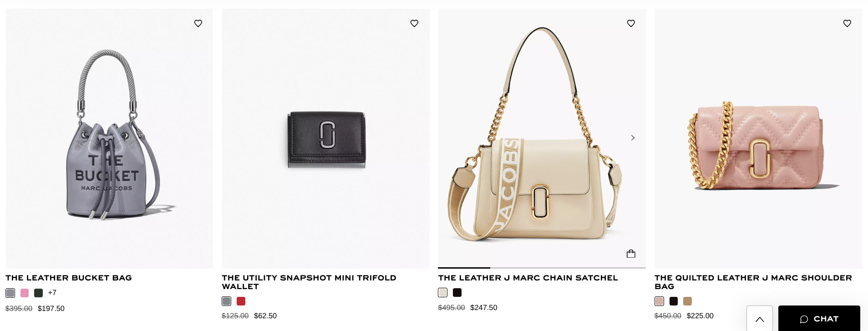Select black swatch for Quilted Shoulder Bag
Image resolution: width=868 pixels, height=331 pixels.
coord(674,301)
